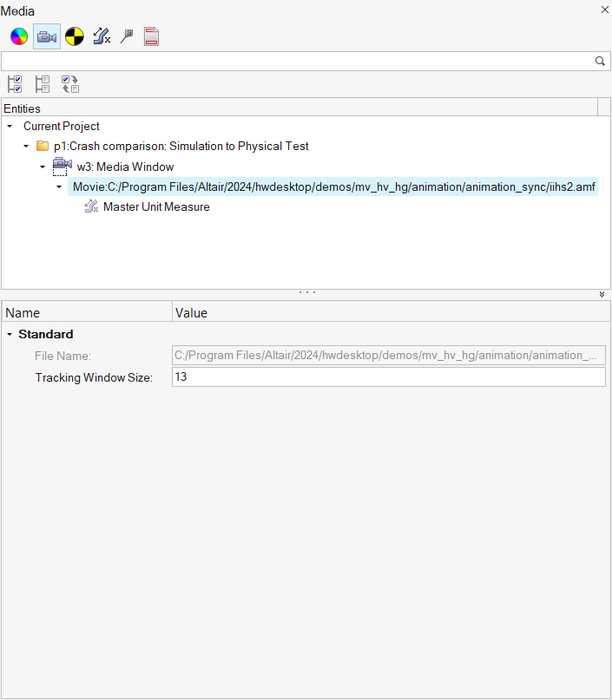
Task: Click the Tracking Window Size field
Action: [388, 377]
